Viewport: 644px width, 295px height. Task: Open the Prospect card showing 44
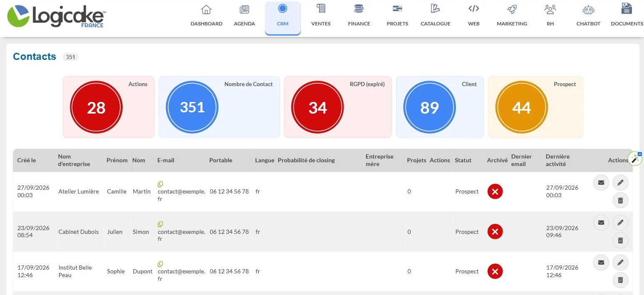tap(535, 107)
